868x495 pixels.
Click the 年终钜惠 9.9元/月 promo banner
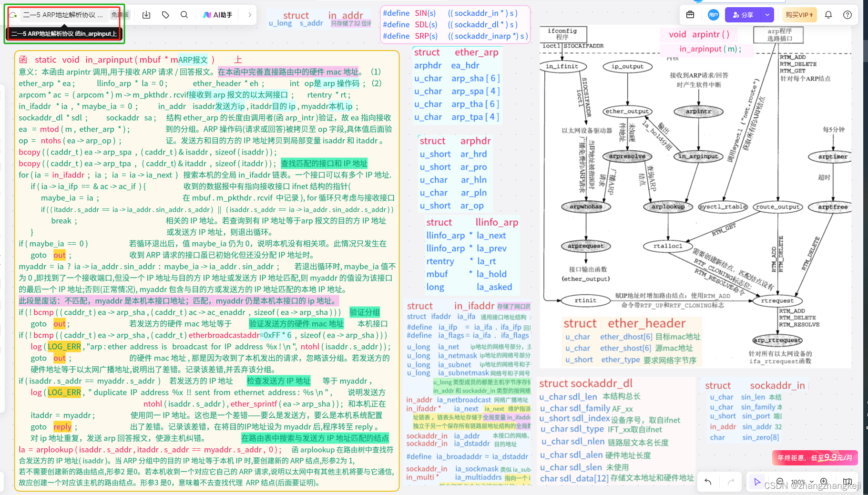(815, 458)
